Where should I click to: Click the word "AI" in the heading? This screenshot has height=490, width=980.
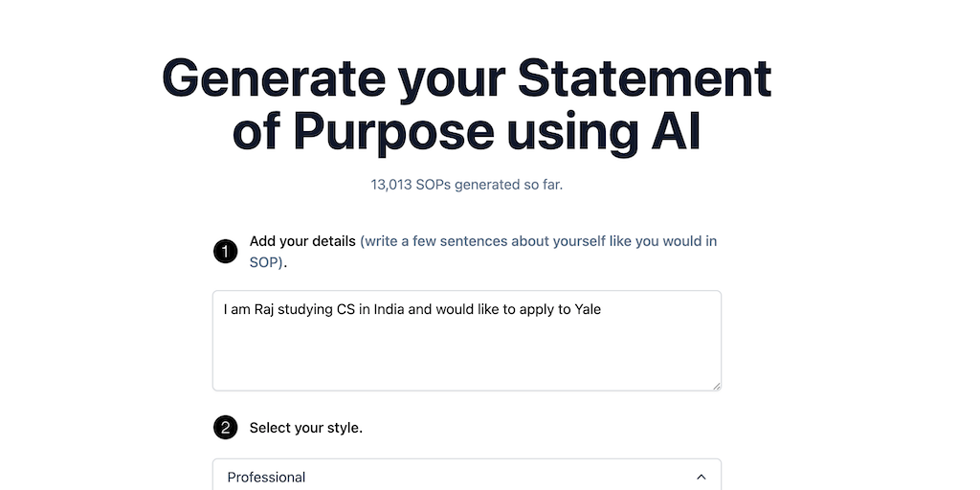tap(676, 131)
